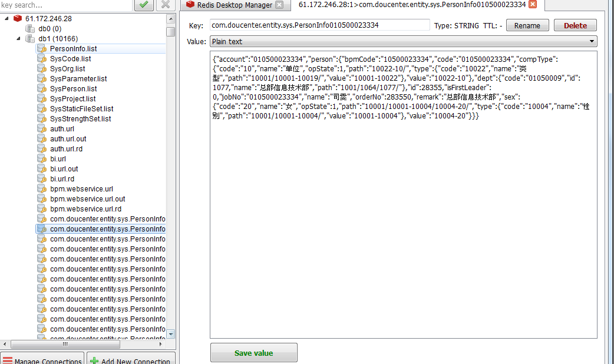The height and width of the screenshot is (364, 614).
Task: Click the red Redis server icon
Action: tap(18, 18)
